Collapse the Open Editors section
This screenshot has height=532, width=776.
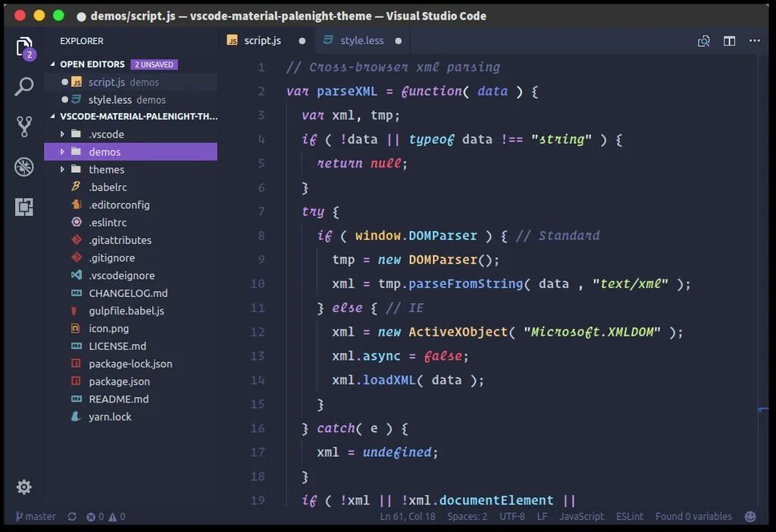(52, 64)
